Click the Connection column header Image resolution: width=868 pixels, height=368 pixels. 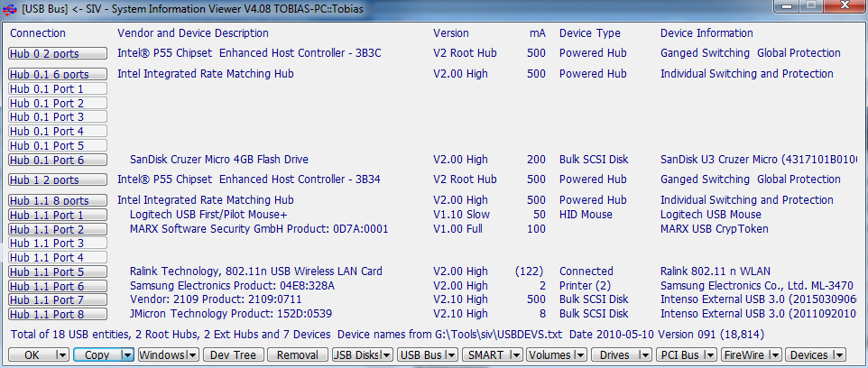point(38,33)
